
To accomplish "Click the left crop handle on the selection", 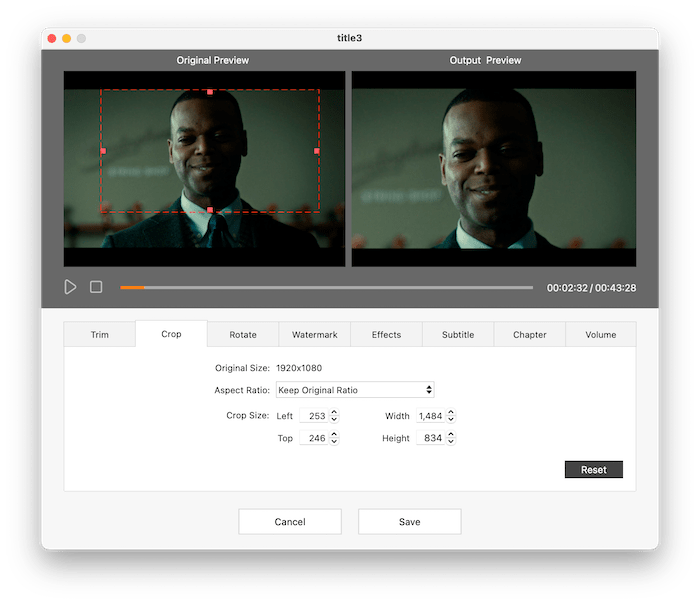I will coord(103,151).
